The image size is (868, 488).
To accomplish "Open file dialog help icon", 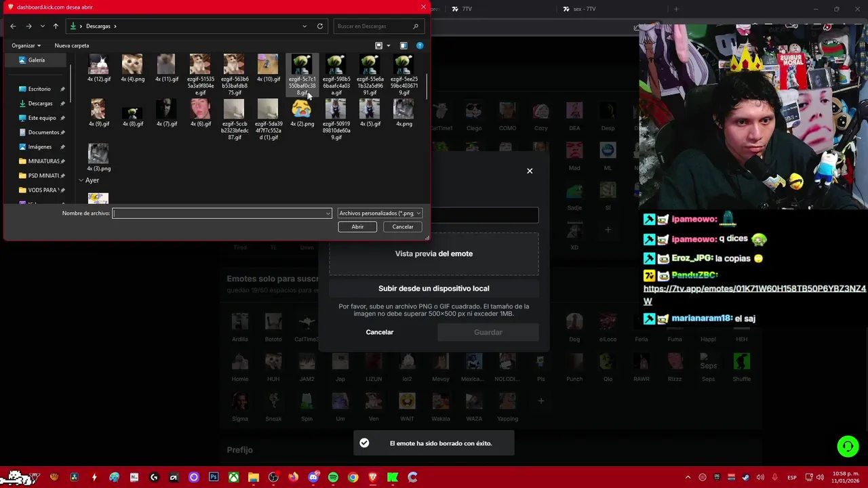I will (x=420, y=45).
